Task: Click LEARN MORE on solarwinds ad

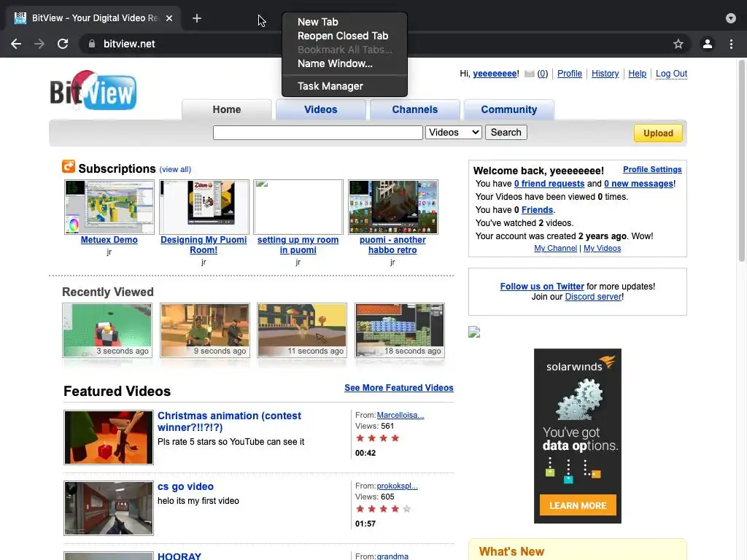Action: coord(578,505)
